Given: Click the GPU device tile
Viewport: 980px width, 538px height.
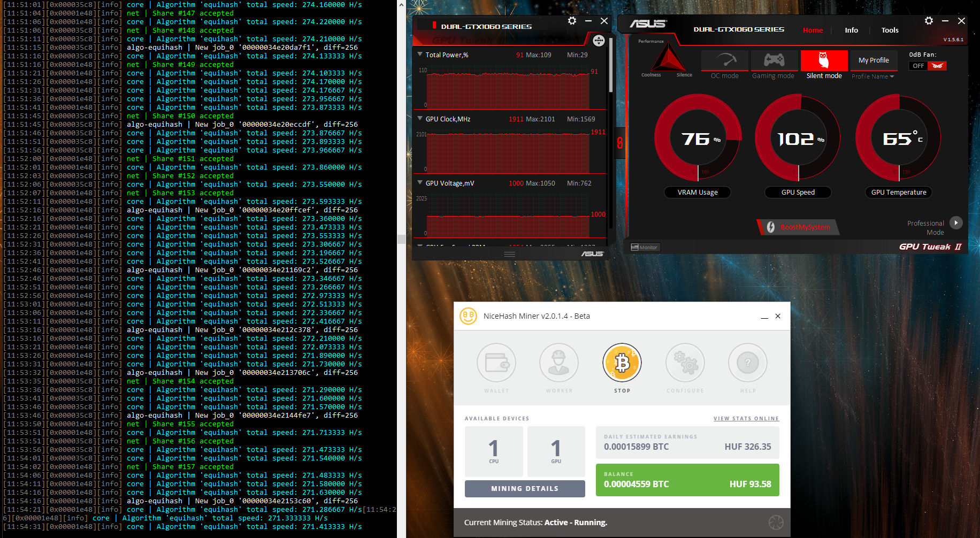Looking at the screenshot, I should tap(556, 451).
